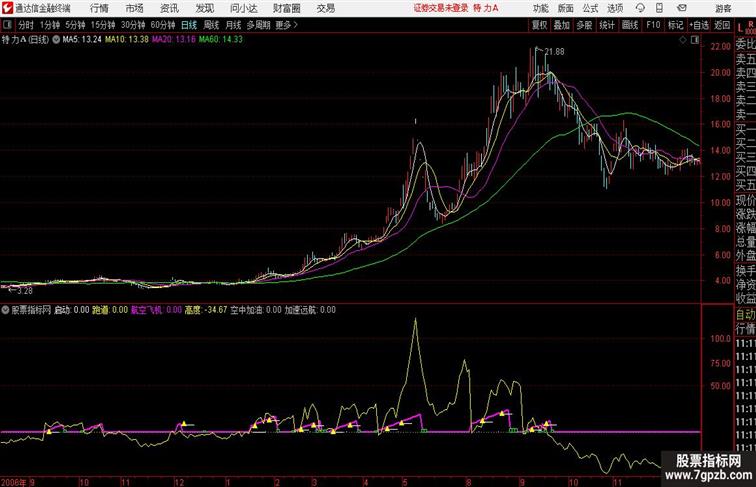Click the 空中加油 indicator label
The image size is (756, 487).
coord(246,310)
